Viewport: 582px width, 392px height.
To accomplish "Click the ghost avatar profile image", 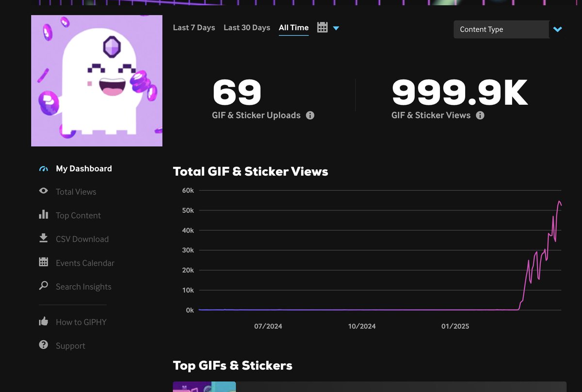I will [x=97, y=81].
